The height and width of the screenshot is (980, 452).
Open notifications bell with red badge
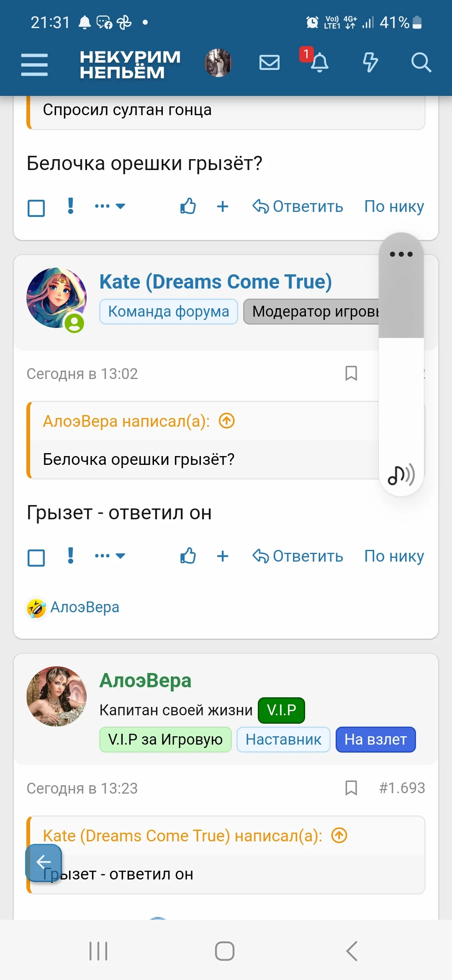(x=319, y=63)
